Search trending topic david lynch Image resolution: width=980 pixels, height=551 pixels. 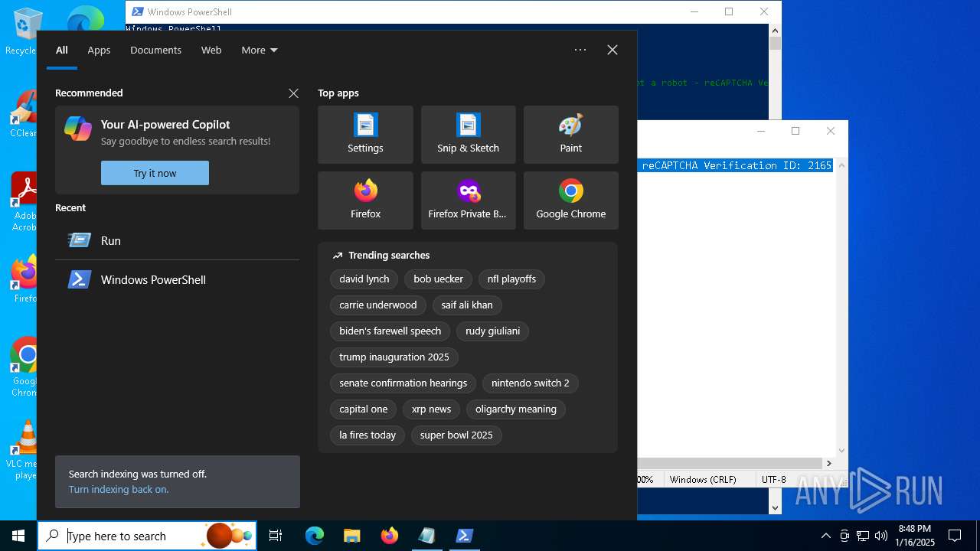click(364, 279)
